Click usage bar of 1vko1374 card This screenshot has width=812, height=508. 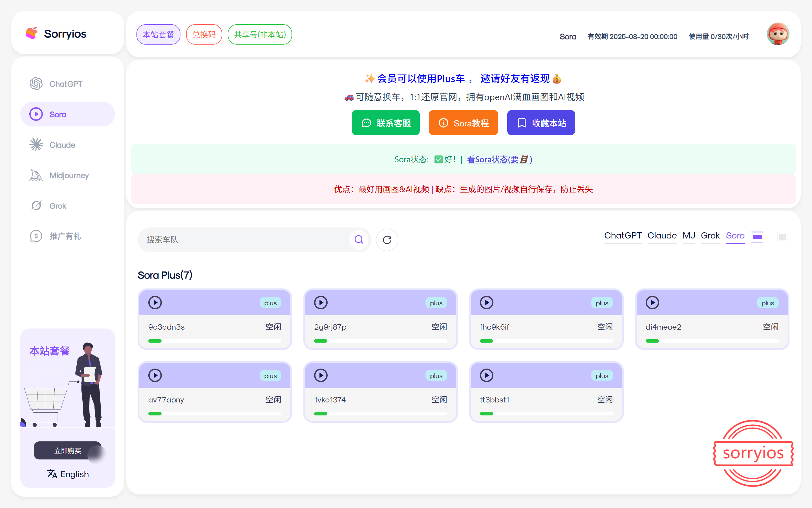[x=381, y=413]
